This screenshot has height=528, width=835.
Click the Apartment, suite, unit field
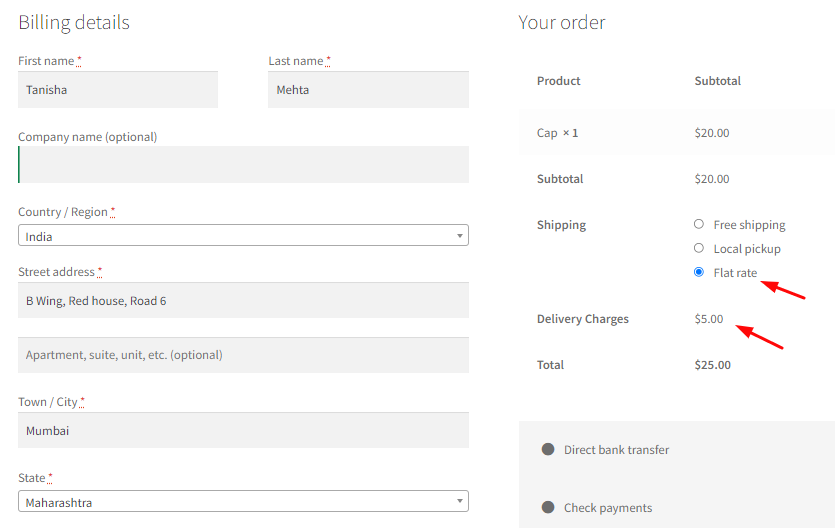point(243,355)
